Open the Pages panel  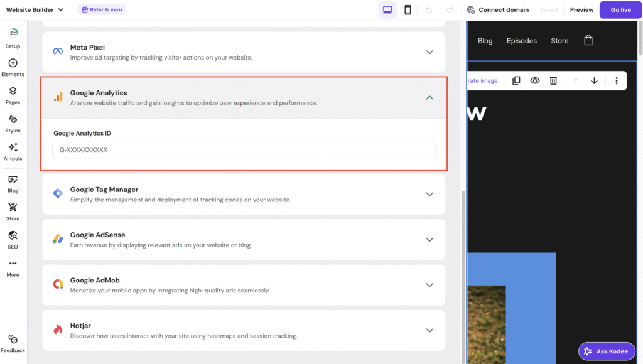13,95
